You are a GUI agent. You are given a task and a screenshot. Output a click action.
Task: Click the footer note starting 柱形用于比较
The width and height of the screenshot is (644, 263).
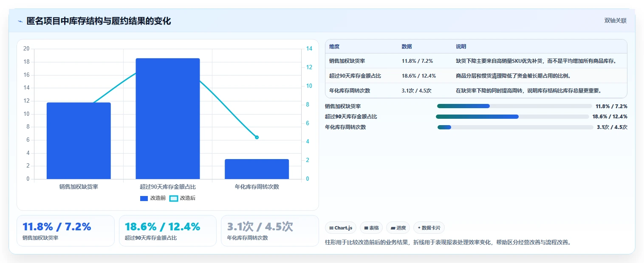point(448,243)
